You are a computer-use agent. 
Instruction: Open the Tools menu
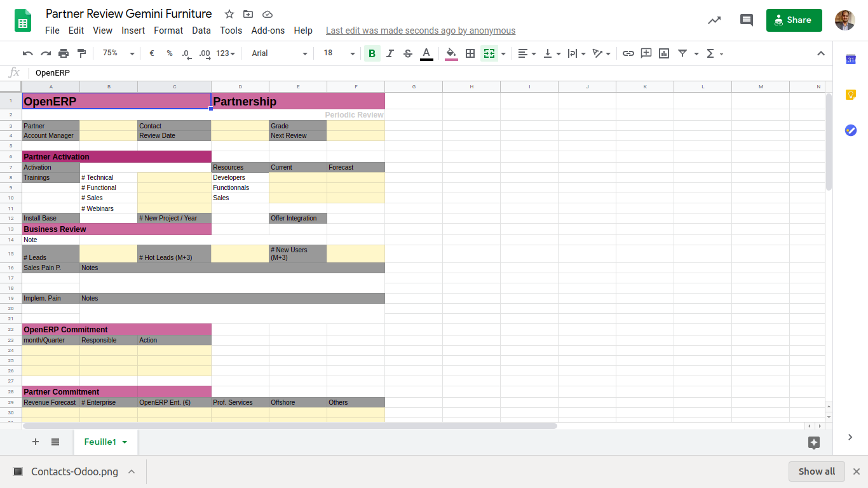(x=231, y=30)
